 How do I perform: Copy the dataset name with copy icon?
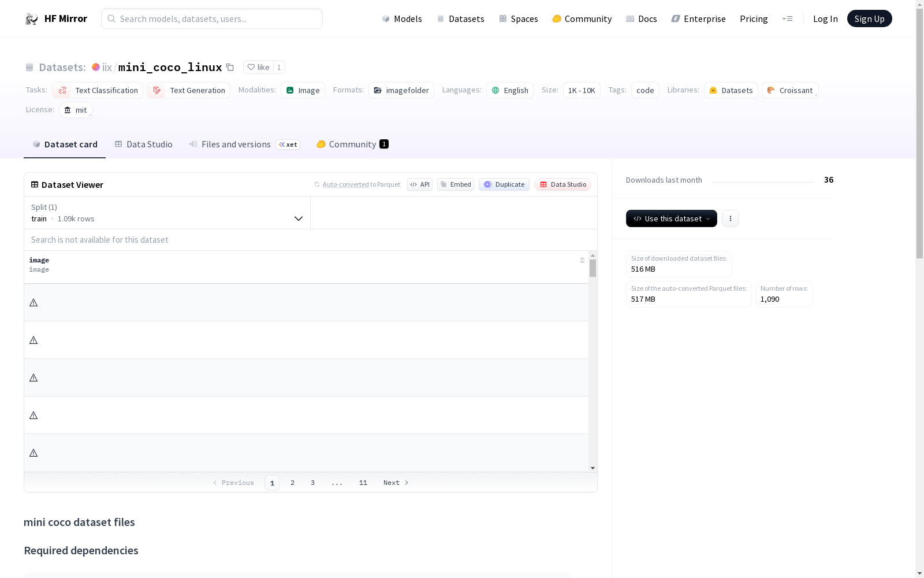pyautogui.click(x=230, y=67)
